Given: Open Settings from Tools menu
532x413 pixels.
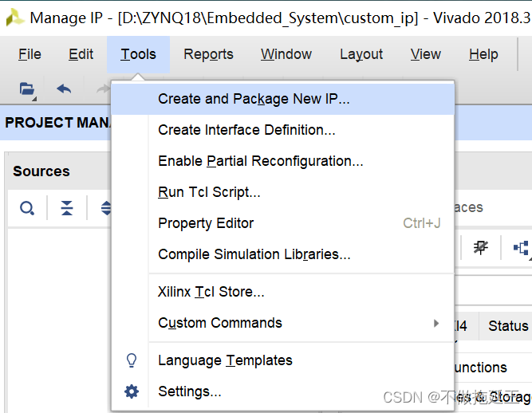Looking at the screenshot, I should pos(282,391).
